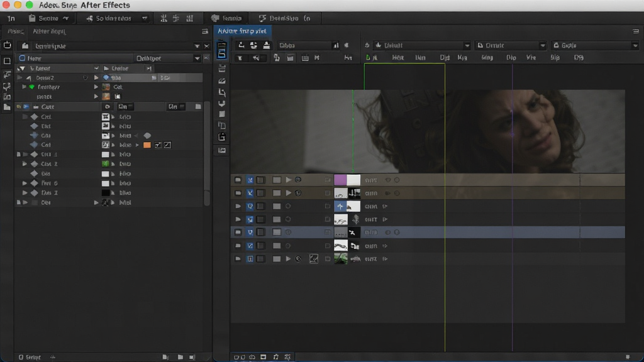644x362 pixels.
Task: Toggle the blue switch on the bottom green-thumbnail layer
Action: 250,258
